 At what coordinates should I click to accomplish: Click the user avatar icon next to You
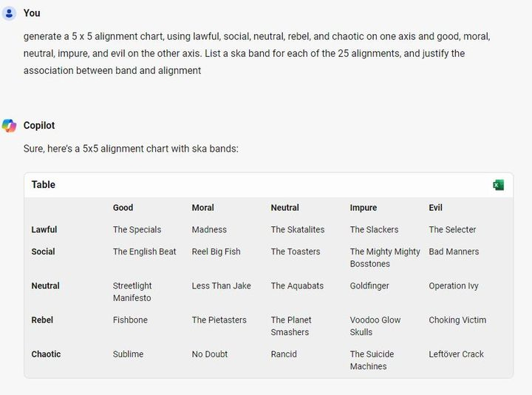(x=9, y=13)
